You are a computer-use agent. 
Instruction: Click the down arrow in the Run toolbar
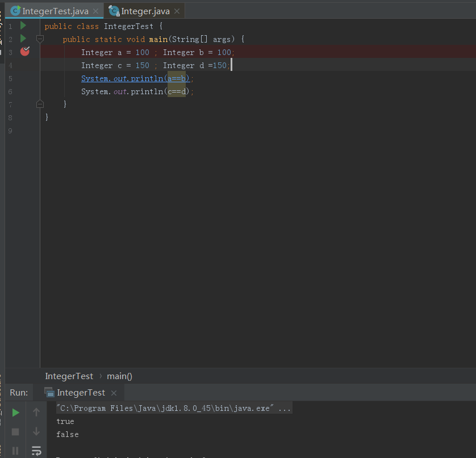pos(36,431)
